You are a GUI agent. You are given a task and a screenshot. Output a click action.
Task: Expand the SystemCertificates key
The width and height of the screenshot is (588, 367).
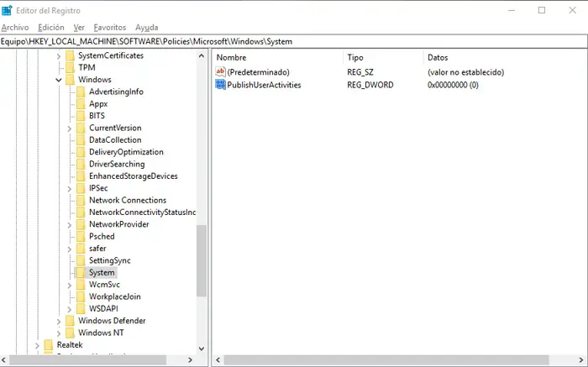(59, 56)
